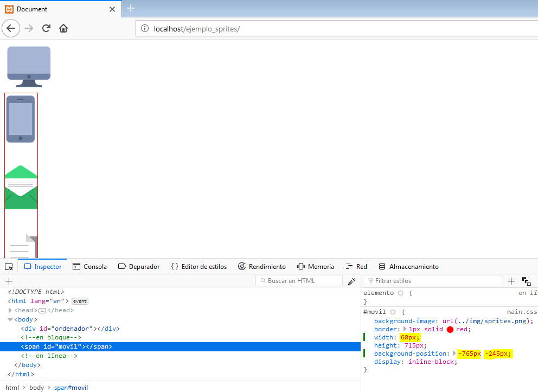The image size is (538, 392).
Task: Collapse the body element
Action: pos(10,319)
